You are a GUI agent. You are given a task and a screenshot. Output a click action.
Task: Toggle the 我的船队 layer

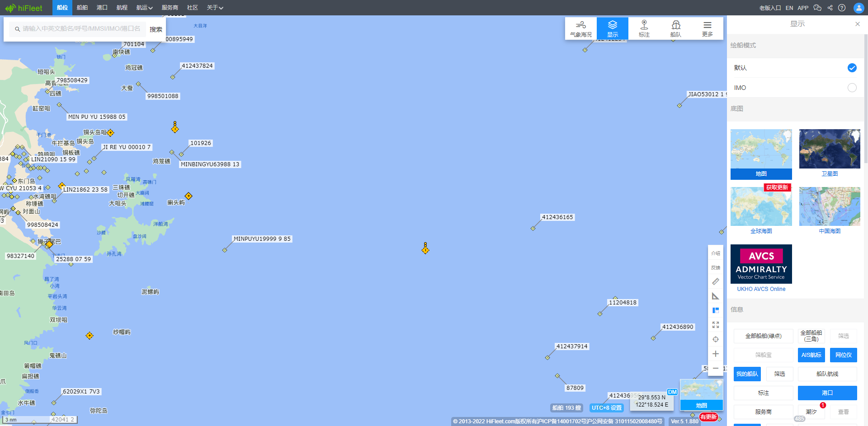click(747, 374)
